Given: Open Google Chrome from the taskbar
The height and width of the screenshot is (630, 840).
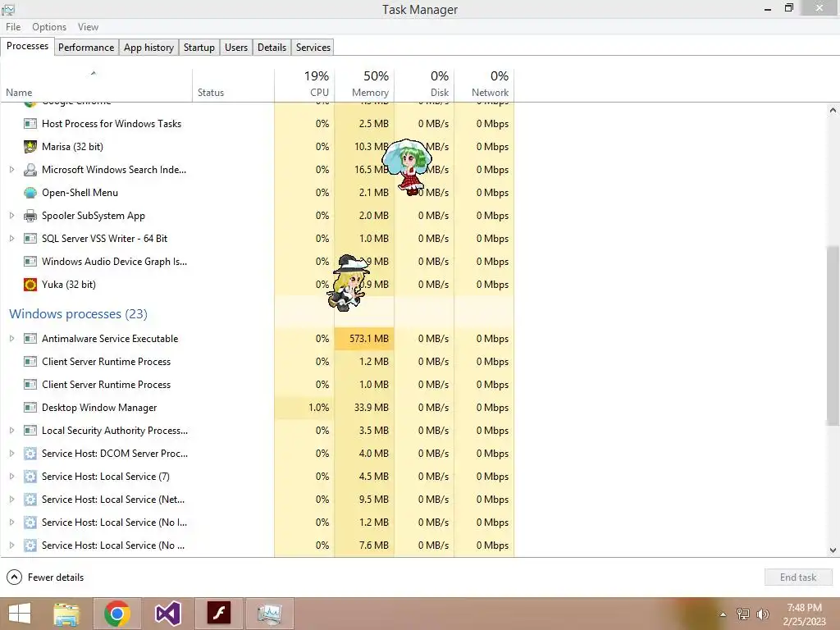Looking at the screenshot, I should pos(117,614).
